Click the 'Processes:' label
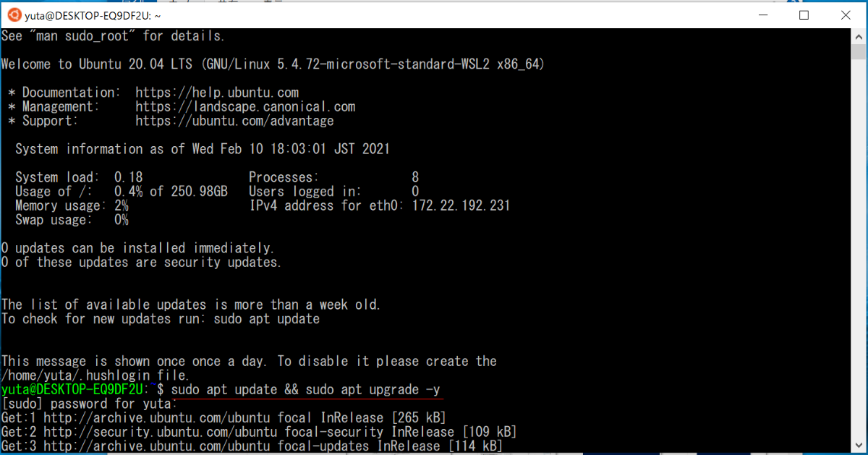The width and height of the screenshot is (868, 455). pyautogui.click(x=284, y=177)
